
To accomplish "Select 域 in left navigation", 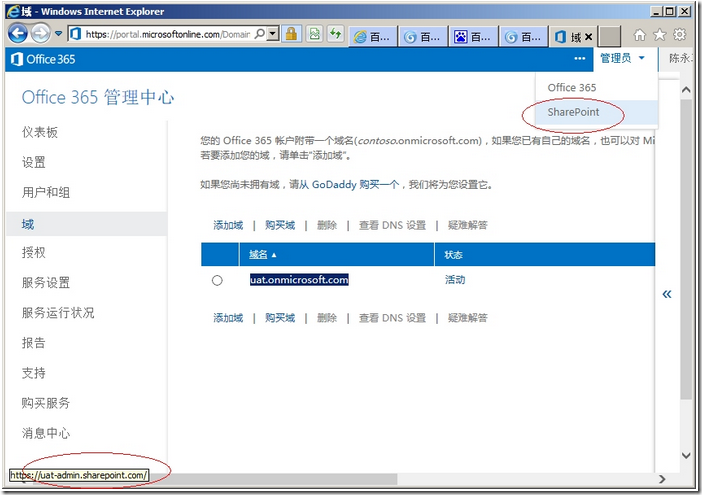I will pos(86,224).
